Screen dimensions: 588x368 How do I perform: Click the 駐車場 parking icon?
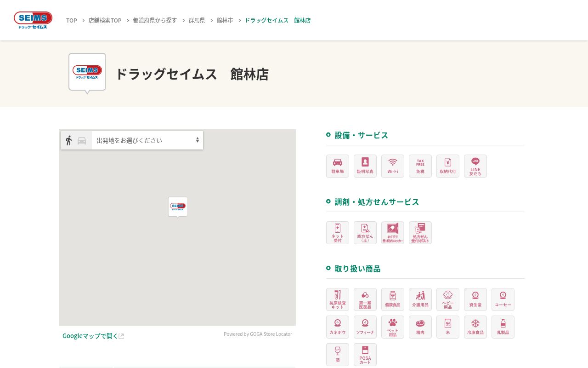click(x=338, y=166)
